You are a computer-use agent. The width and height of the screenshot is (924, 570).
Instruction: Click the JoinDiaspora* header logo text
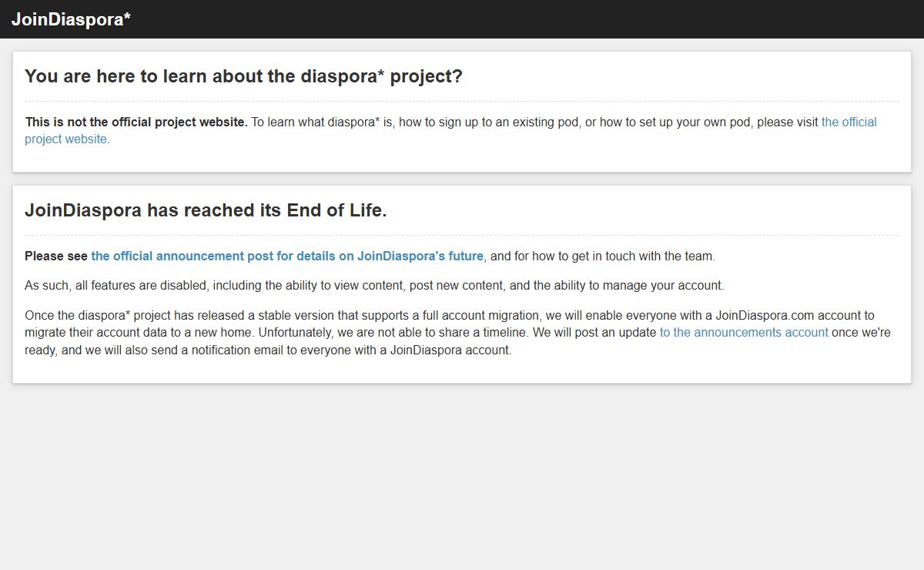71,19
